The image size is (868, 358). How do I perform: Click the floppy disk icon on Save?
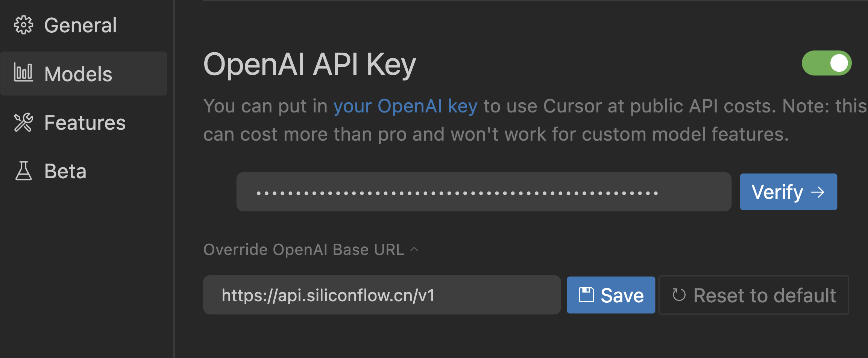(x=586, y=295)
